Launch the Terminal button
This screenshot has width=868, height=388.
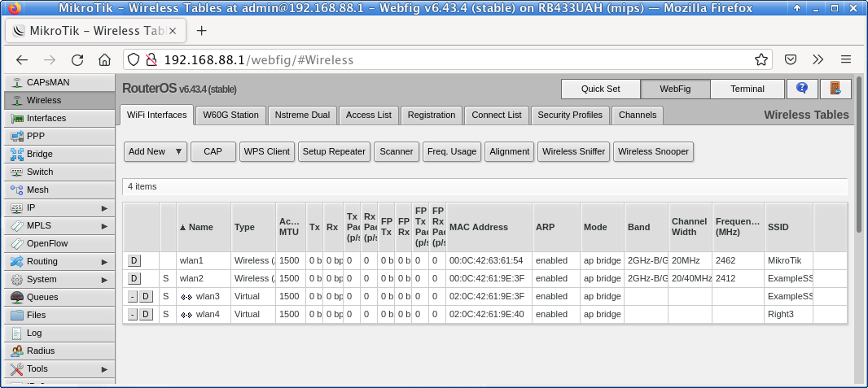coord(747,89)
